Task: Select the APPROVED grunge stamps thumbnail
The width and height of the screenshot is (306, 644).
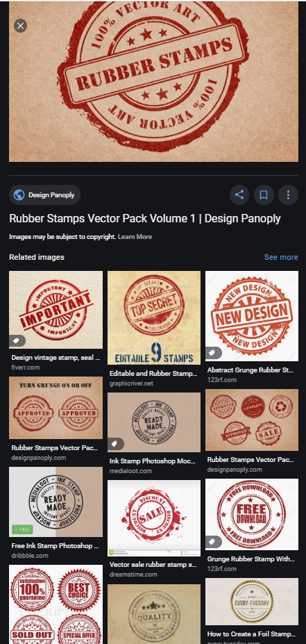Action: pos(56,408)
